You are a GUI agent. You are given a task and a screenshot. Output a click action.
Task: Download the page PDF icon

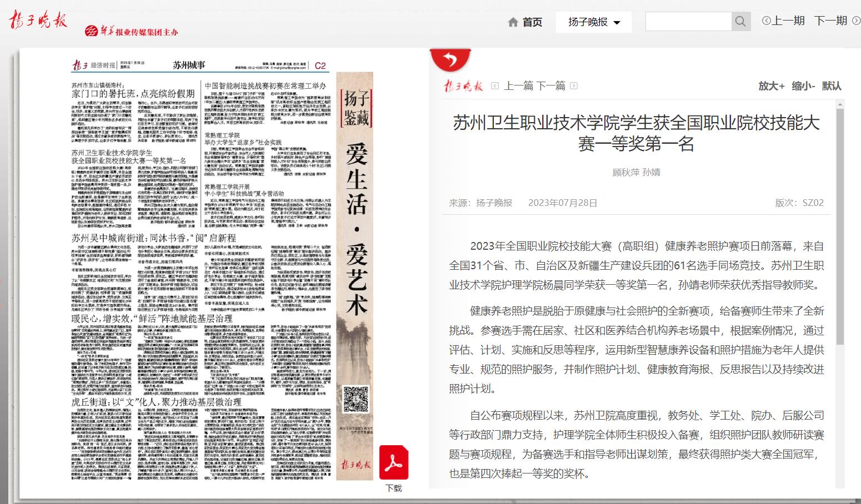pos(394,462)
